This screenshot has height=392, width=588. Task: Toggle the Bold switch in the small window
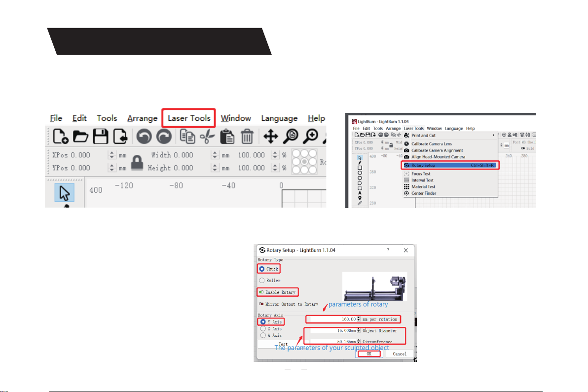[x=523, y=148]
